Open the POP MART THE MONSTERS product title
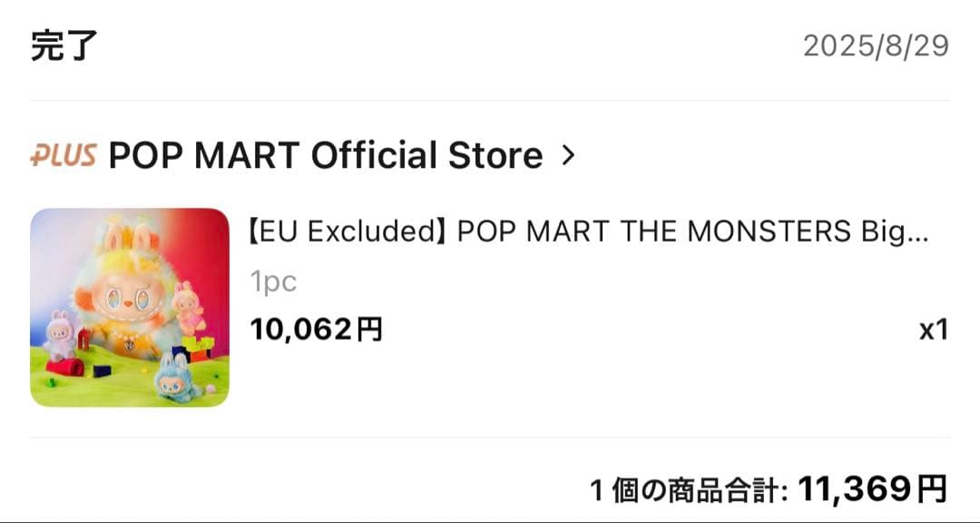Screen dimensions: 980x523 (588, 232)
